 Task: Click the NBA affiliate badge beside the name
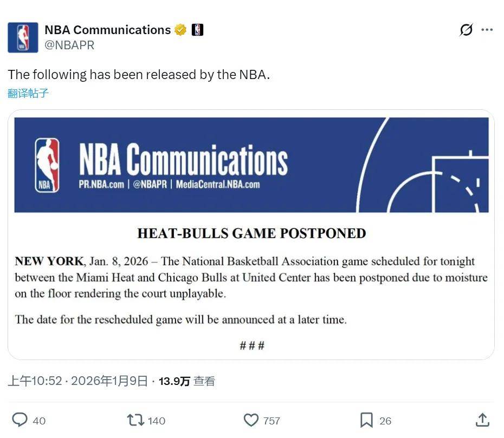tap(197, 30)
